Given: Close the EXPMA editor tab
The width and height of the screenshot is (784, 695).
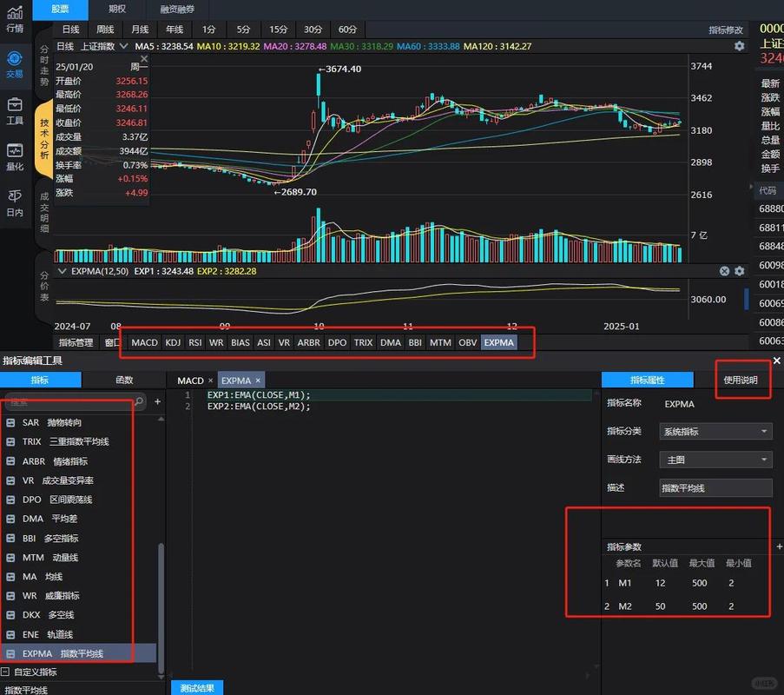Looking at the screenshot, I should pyautogui.click(x=258, y=381).
